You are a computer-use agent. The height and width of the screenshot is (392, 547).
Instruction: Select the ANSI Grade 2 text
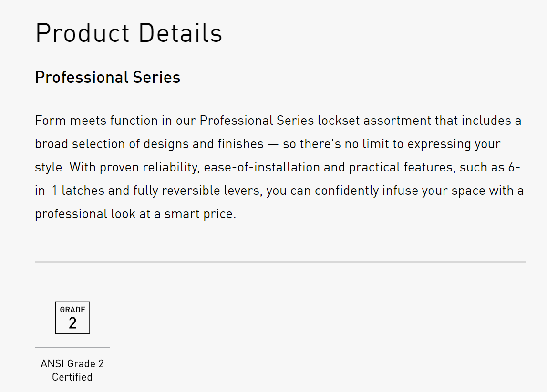(72, 364)
